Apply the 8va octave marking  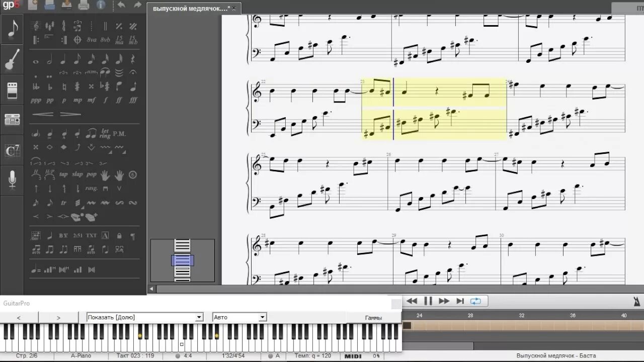click(92, 40)
